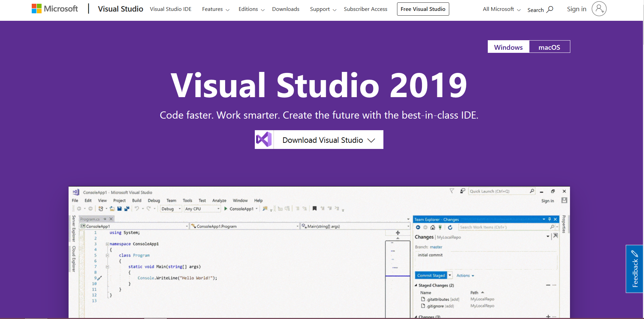Click the account avatar icon
644x319 pixels.
click(599, 9)
